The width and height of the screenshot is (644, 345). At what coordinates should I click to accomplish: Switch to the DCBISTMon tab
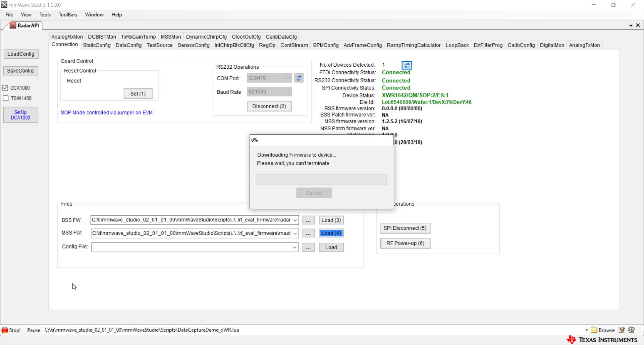tap(102, 37)
